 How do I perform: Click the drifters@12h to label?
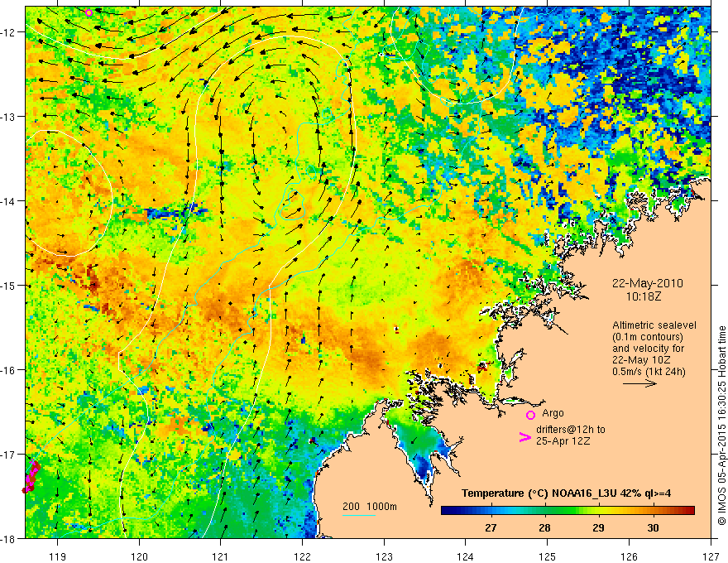pos(571,430)
